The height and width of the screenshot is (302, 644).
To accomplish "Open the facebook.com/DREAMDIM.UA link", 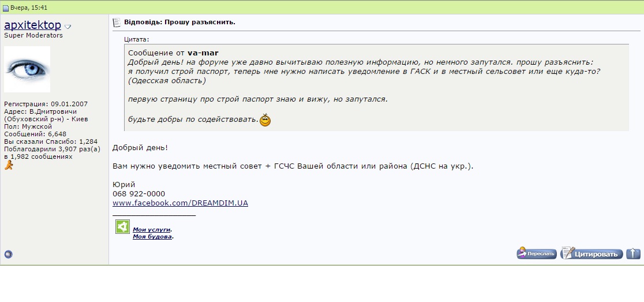I will (x=180, y=203).
